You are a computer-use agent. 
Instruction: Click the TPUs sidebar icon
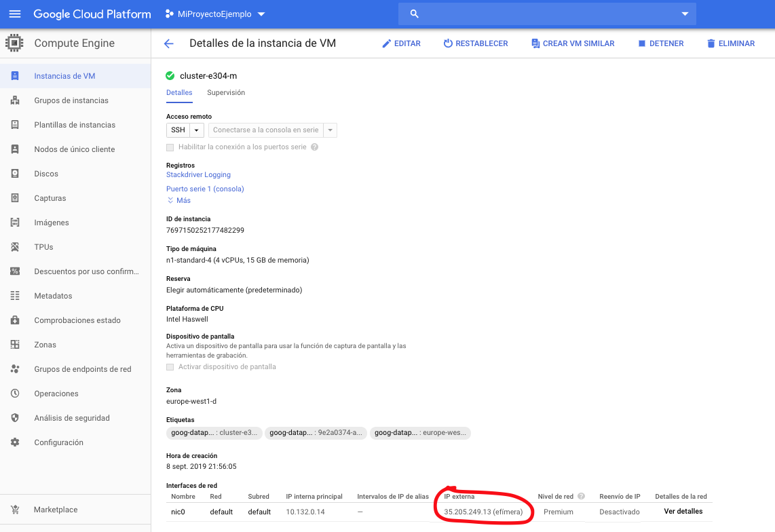(15, 247)
